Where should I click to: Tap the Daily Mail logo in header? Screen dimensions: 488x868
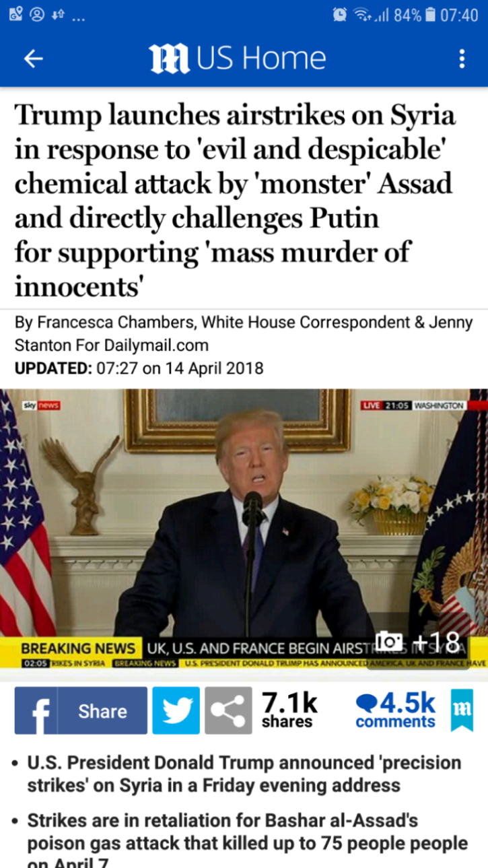pyautogui.click(x=170, y=59)
